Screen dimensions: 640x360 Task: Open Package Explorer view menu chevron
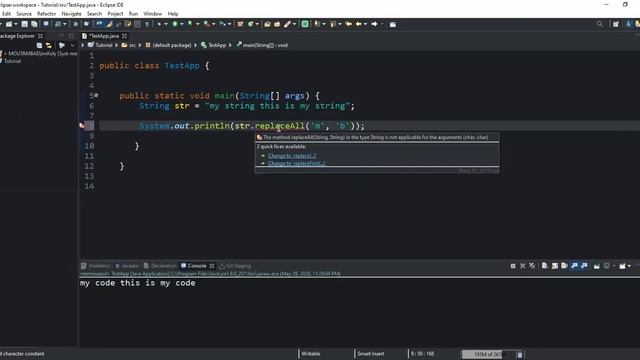[x=72, y=45]
